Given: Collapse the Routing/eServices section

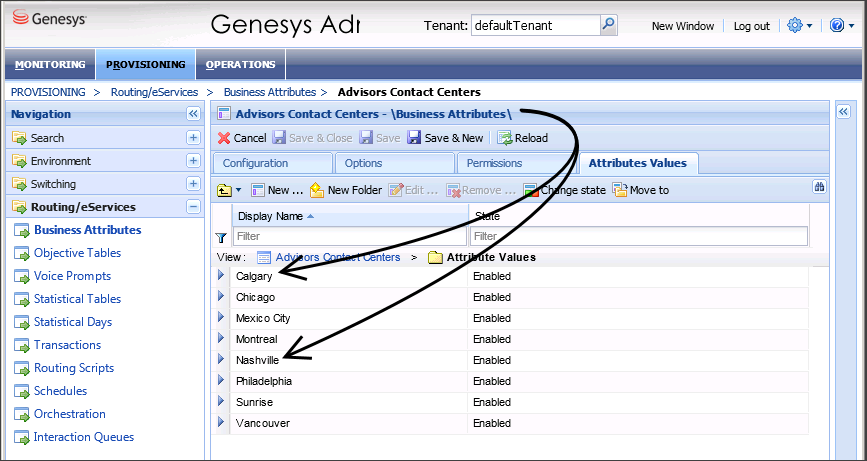Looking at the screenshot, I should coord(193,207).
